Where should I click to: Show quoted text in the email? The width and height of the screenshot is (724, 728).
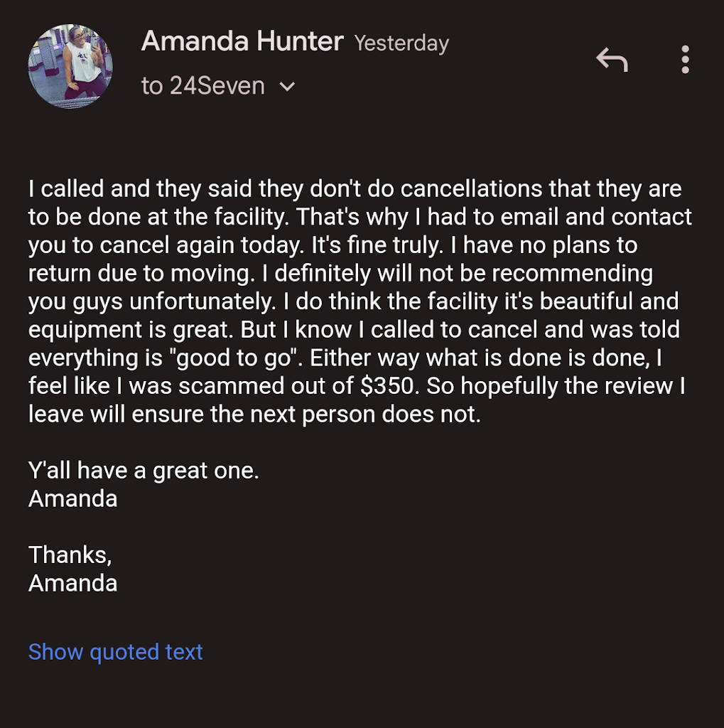point(116,651)
